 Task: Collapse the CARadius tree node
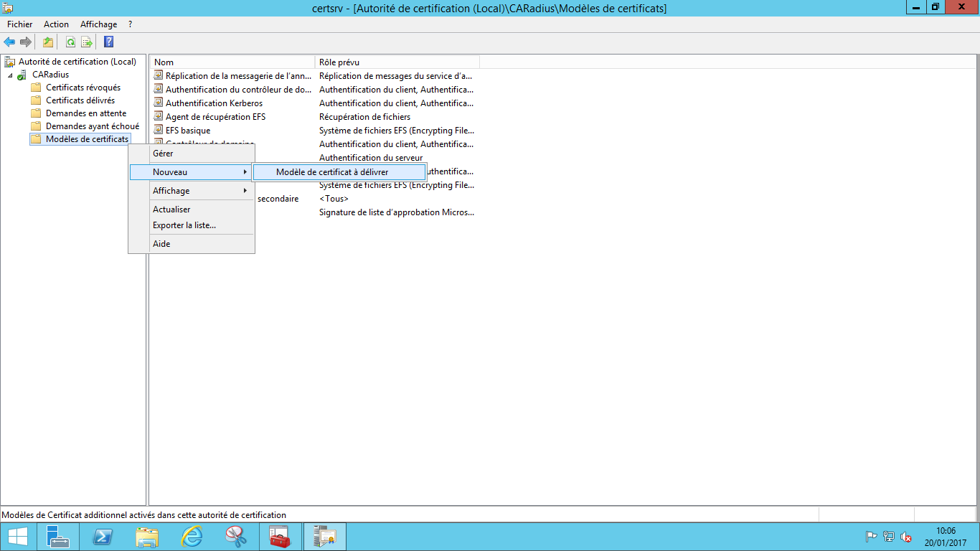[10, 75]
